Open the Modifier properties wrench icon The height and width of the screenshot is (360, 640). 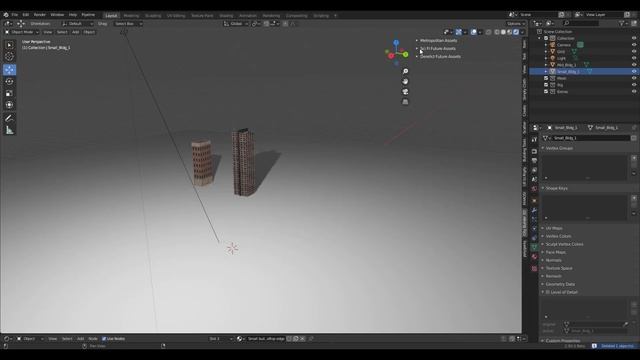click(534, 210)
